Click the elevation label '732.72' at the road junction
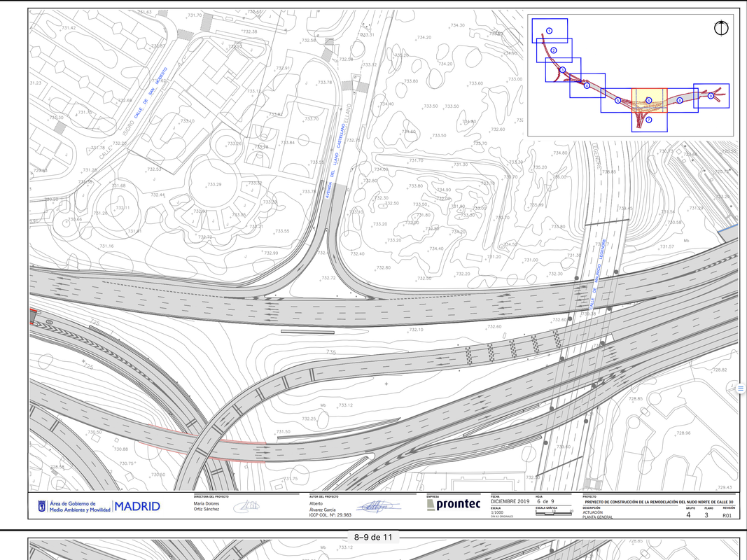This screenshot has height=560, width=747. (328, 278)
